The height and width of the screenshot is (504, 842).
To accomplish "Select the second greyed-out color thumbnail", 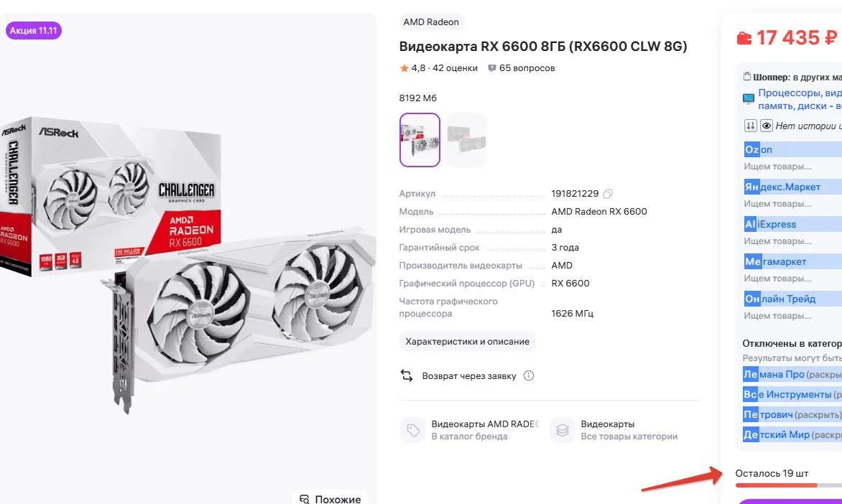I will (466, 140).
